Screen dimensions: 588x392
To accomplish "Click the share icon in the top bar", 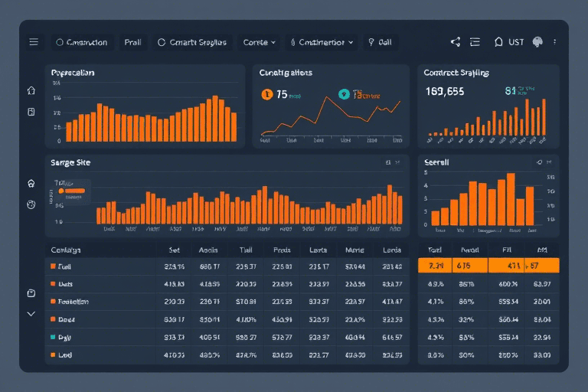I will (x=456, y=42).
